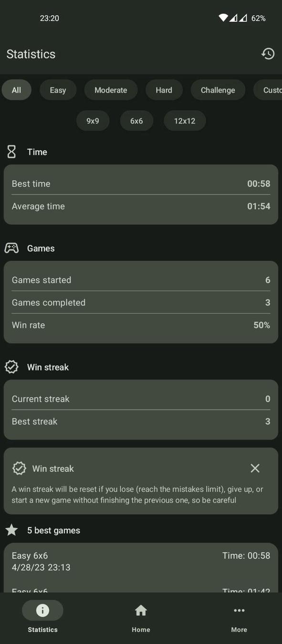Viewport: 282px width, 644px height.
Task: Click the gamepad Games section icon
Action: pyautogui.click(x=12, y=248)
